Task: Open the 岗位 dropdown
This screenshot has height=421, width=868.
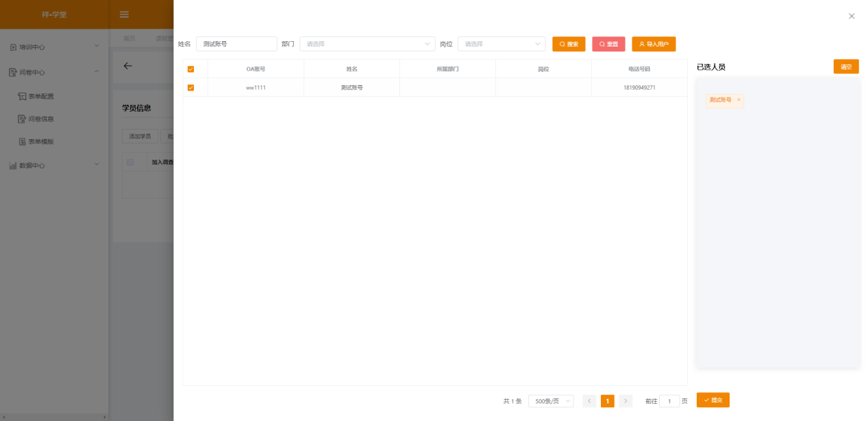Action: click(501, 44)
